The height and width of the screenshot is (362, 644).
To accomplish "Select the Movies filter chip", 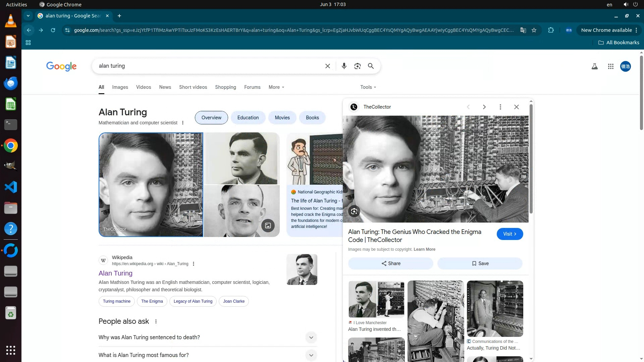I will 282,118.
